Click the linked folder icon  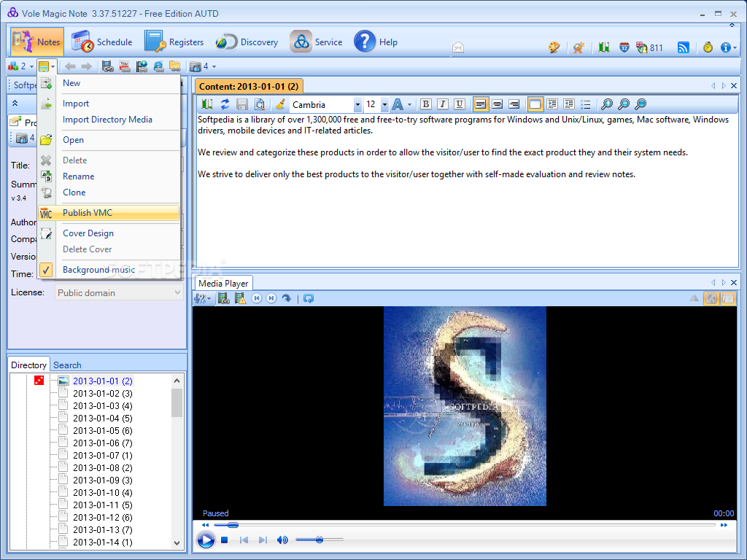[x=175, y=66]
